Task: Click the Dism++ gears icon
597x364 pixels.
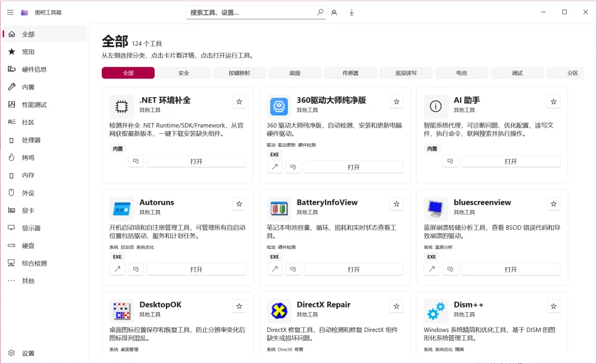Action: [x=436, y=311]
